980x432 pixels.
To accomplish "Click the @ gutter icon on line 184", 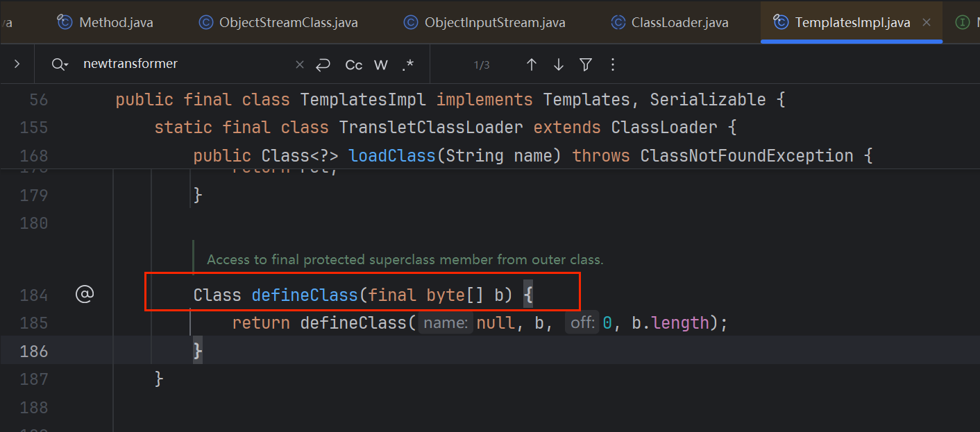I will click(x=84, y=295).
